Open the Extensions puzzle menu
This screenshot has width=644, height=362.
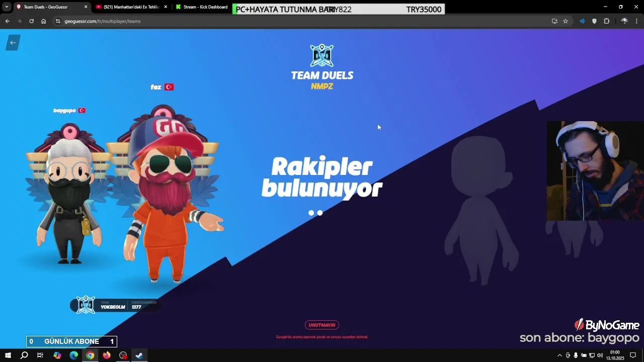(x=606, y=21)
